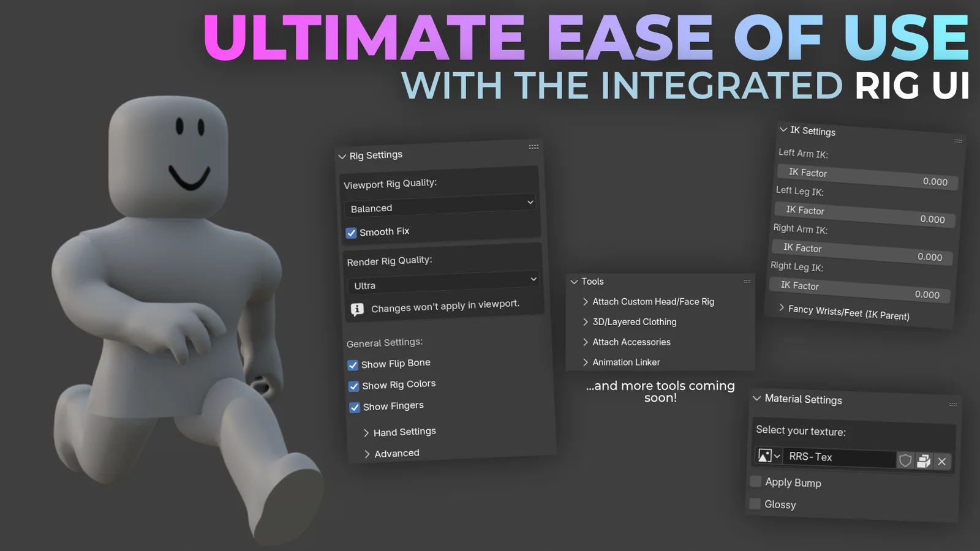Disable the Smooth Fix checkbox

point(351,233)
